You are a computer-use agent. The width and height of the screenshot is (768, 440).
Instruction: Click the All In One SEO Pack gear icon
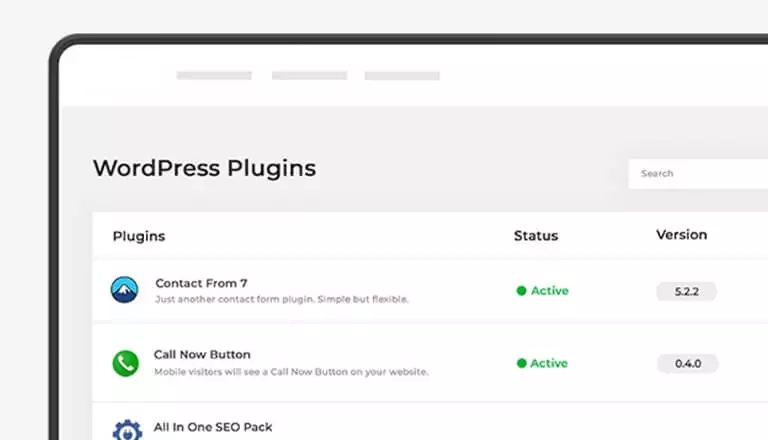(127, 430)
